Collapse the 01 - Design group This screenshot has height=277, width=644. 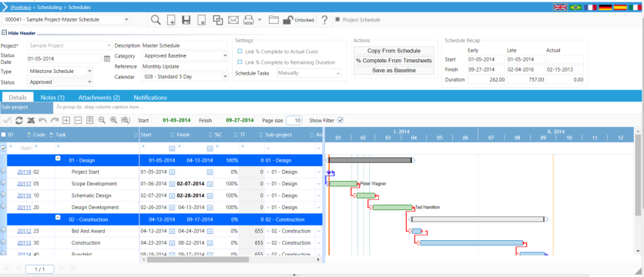pyautogui.click(x=59, y=160)
